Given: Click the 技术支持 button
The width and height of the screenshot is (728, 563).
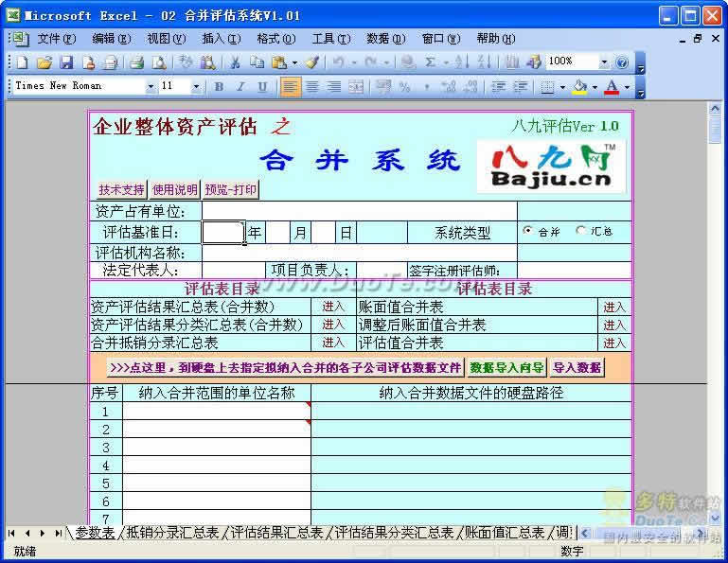Looking at the screenshot, I should coord(121,189).
